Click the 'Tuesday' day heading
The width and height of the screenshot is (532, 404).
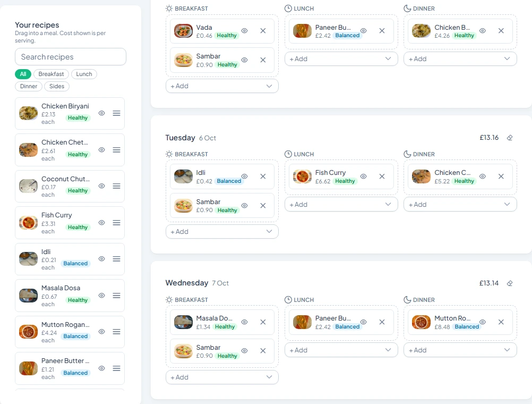pyautogui.click(x=180, y=138)
